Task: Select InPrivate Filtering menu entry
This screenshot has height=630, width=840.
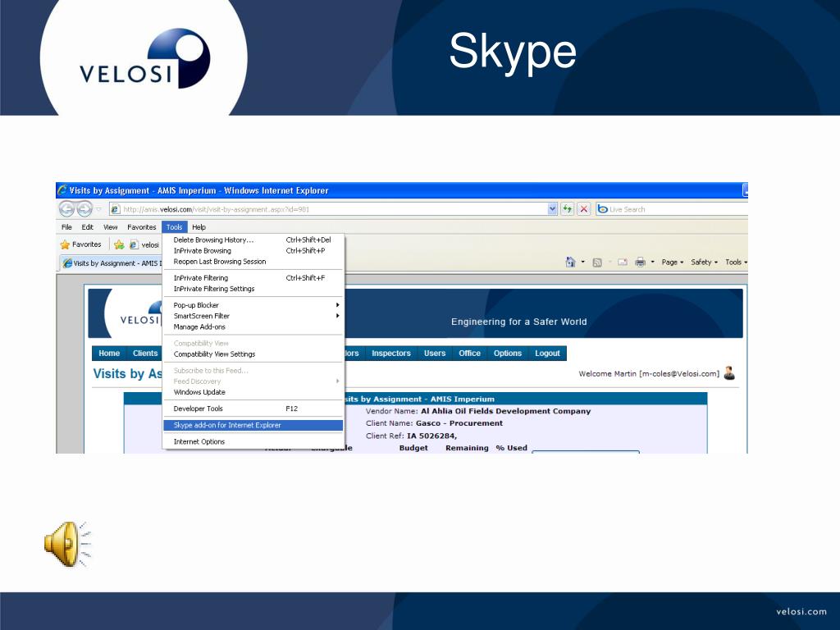Action: (x=253, y=277)
